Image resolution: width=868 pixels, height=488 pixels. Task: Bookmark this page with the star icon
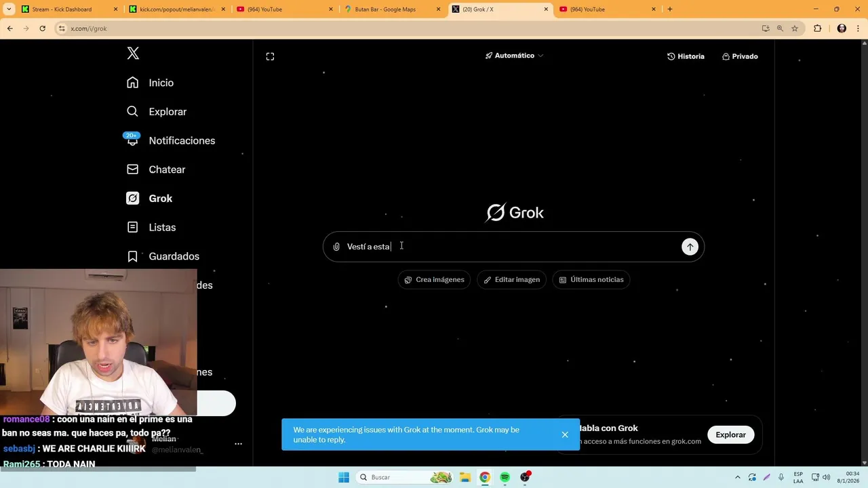click(795, 28)
